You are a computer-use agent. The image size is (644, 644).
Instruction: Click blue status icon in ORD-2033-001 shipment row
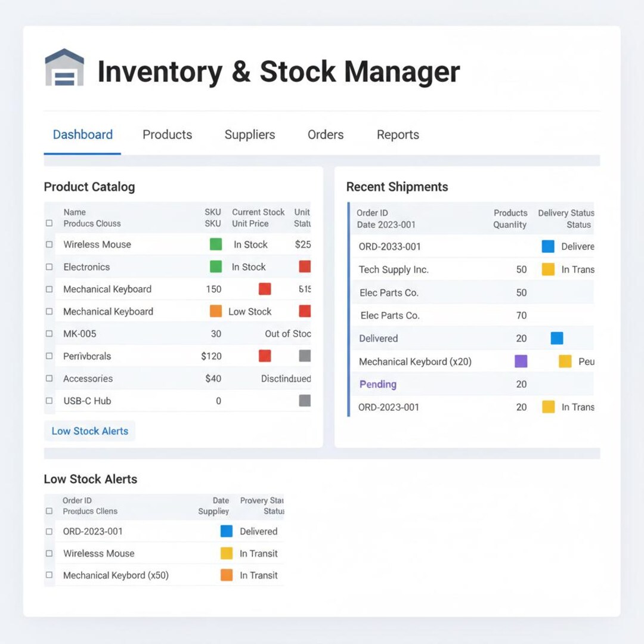click(548, 246)
